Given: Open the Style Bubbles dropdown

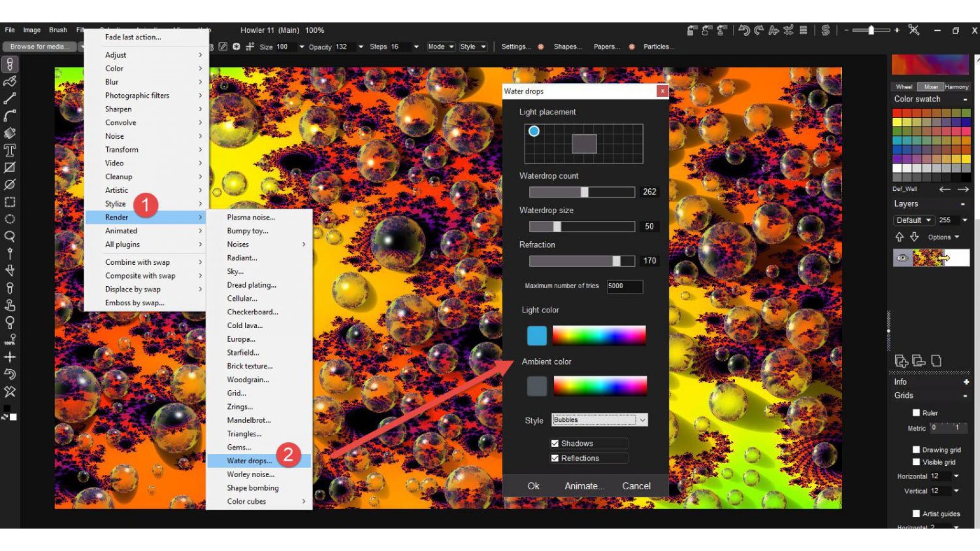Looking at the screenshot, I should point(642,420).
